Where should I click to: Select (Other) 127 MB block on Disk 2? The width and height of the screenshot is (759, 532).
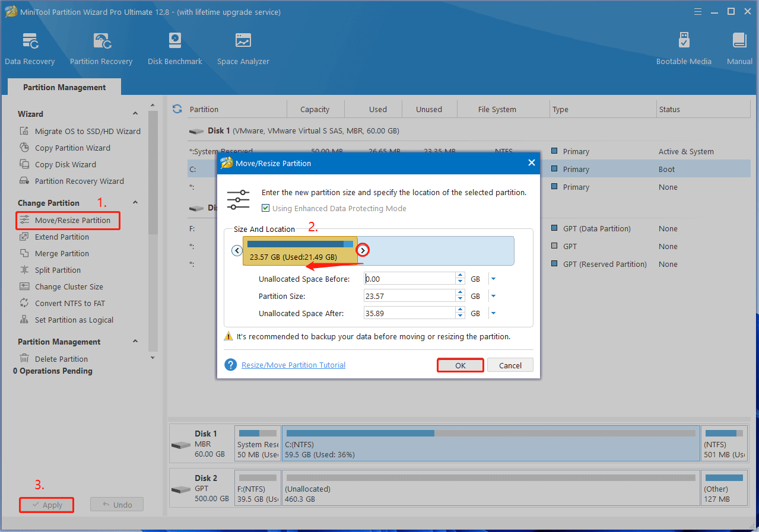click(725, 488)
